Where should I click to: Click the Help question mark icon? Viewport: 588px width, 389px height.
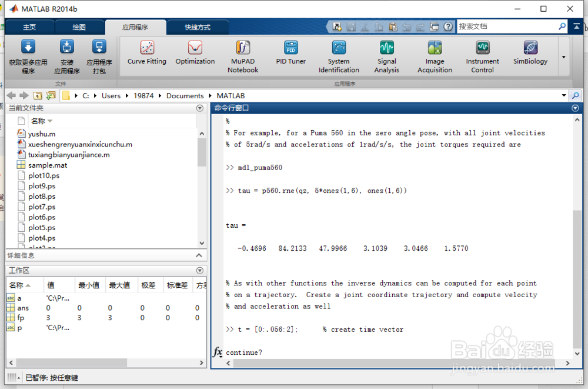coord(447,26)
